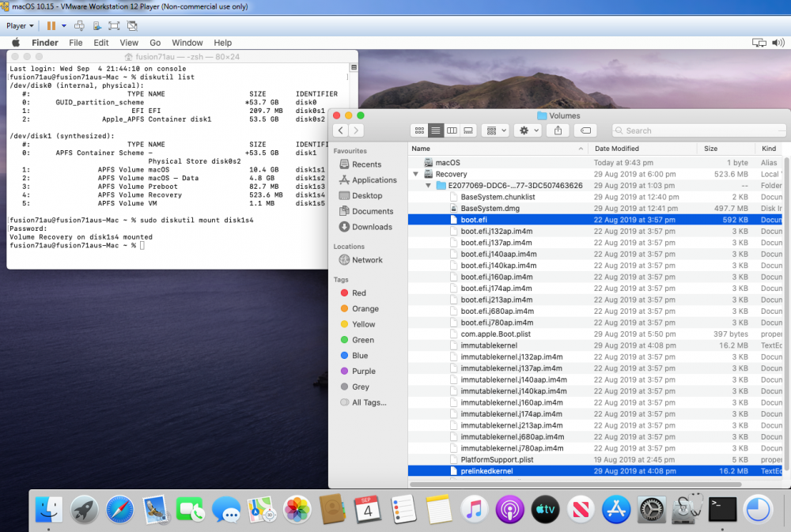Open the VMware Player dropdown menu

(20, 26)
